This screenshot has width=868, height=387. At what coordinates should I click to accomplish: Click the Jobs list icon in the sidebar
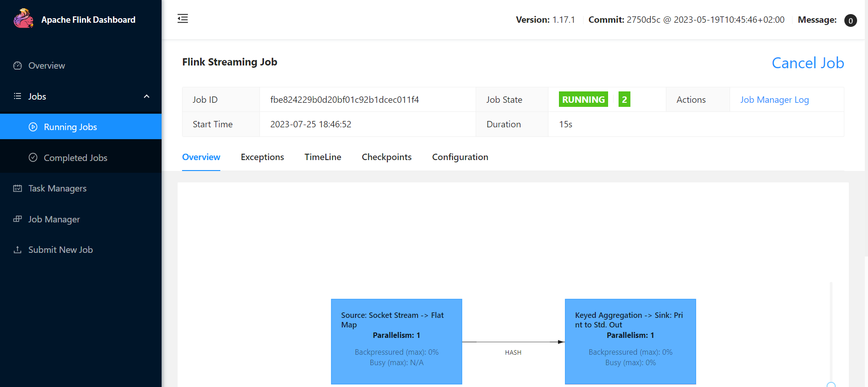click(17, 96)
